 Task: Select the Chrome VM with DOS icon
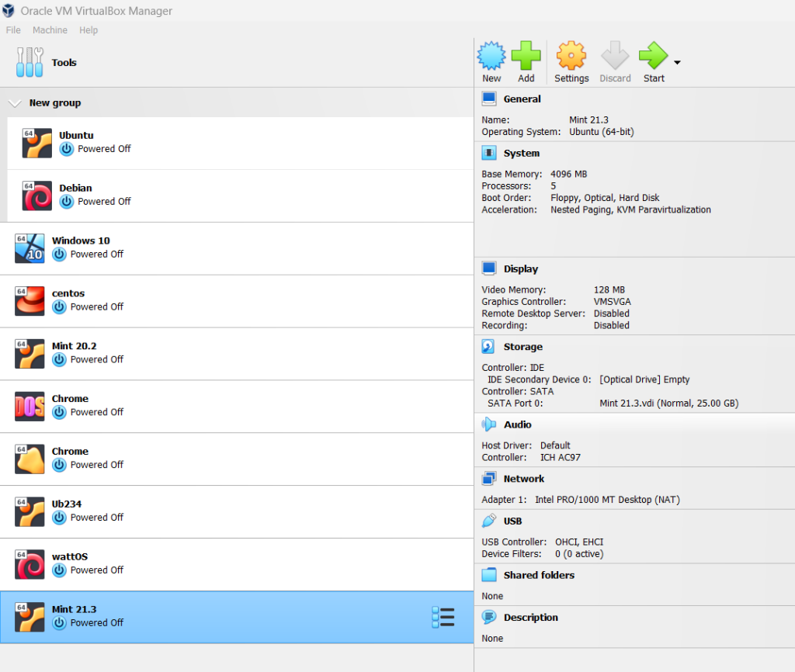(30, 407)
